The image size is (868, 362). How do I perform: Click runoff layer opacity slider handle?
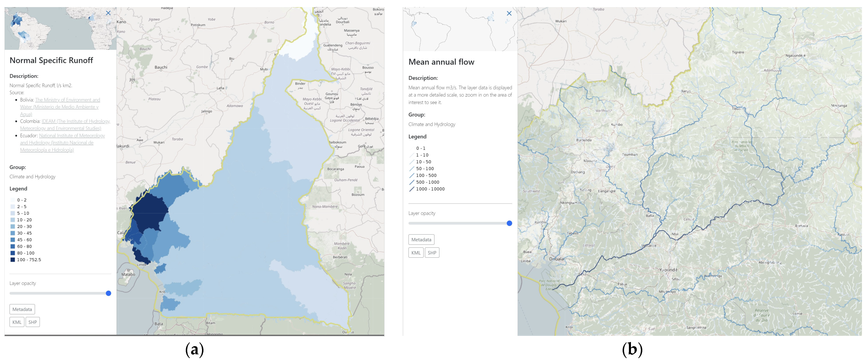(109, 293)
